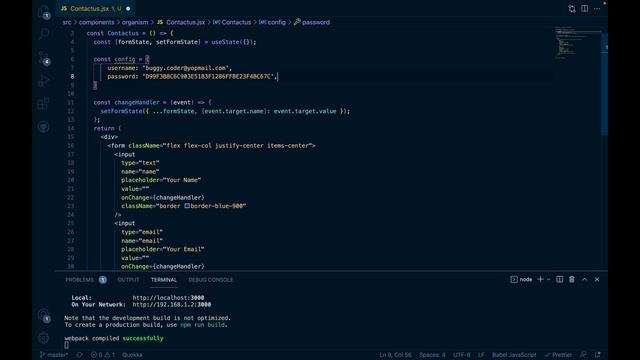Click 'webpack compiled successfully' in terminal
Image resolution: width=640 pixels, height=360 pixels.
click(x=114, y=338)
